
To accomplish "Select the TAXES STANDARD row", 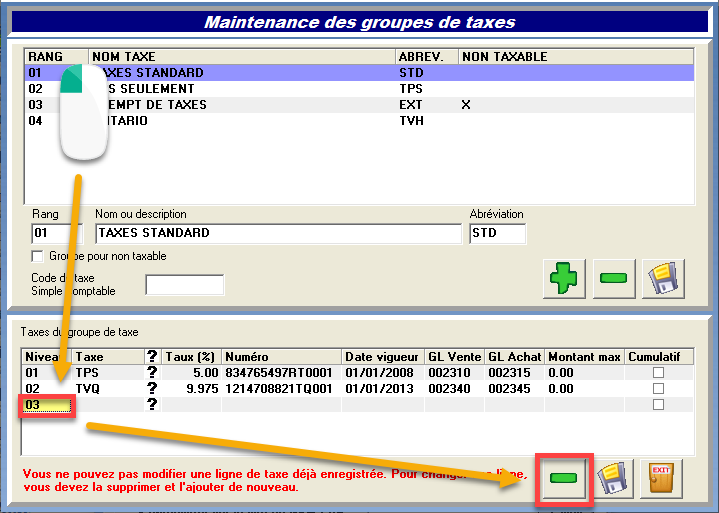I will point(359,72).
